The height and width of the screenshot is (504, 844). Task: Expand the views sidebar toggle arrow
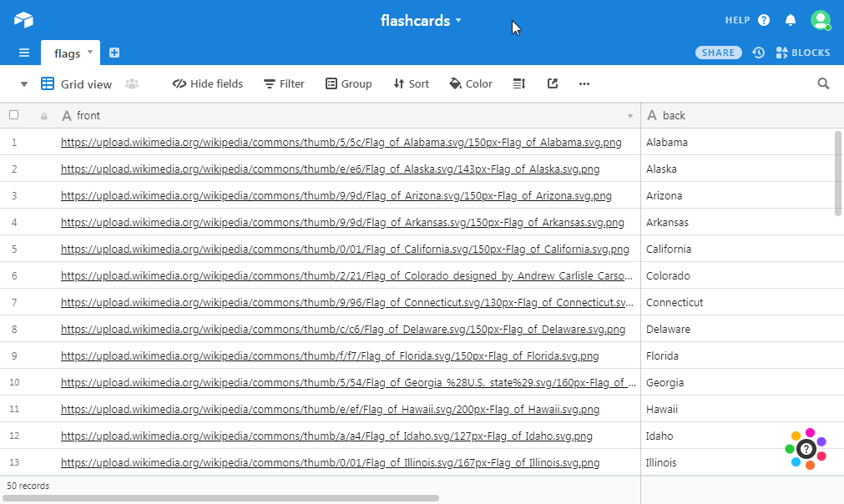(24, 83)
